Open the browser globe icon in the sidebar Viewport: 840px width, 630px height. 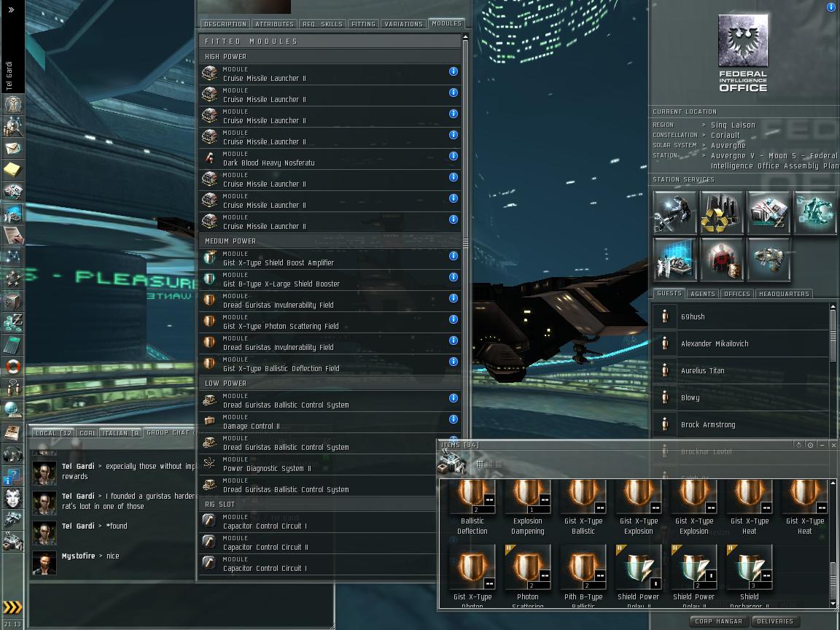point(13,411)
